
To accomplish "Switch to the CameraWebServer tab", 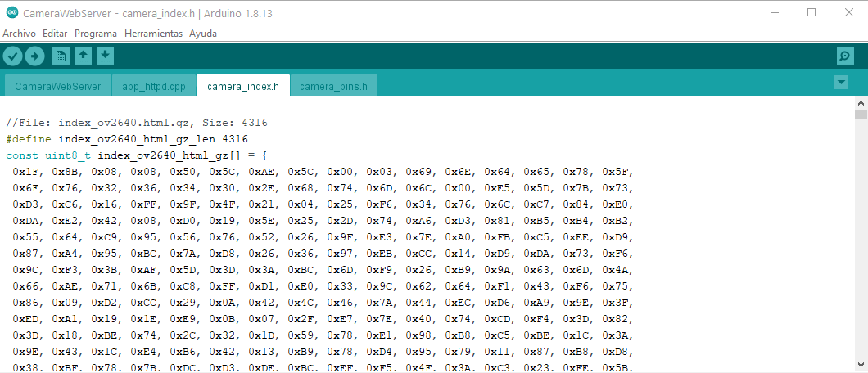I will click(x=57, y=86).
